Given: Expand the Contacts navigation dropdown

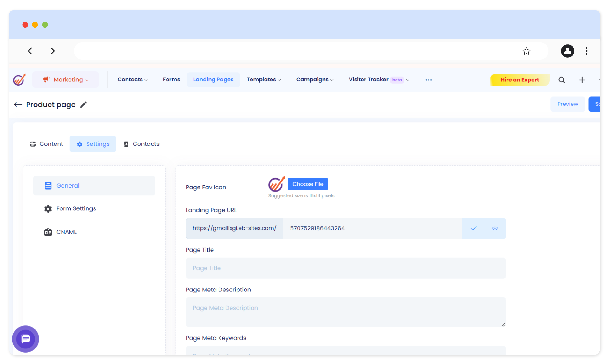Looking at the screenshot, I should click(133, 80).
